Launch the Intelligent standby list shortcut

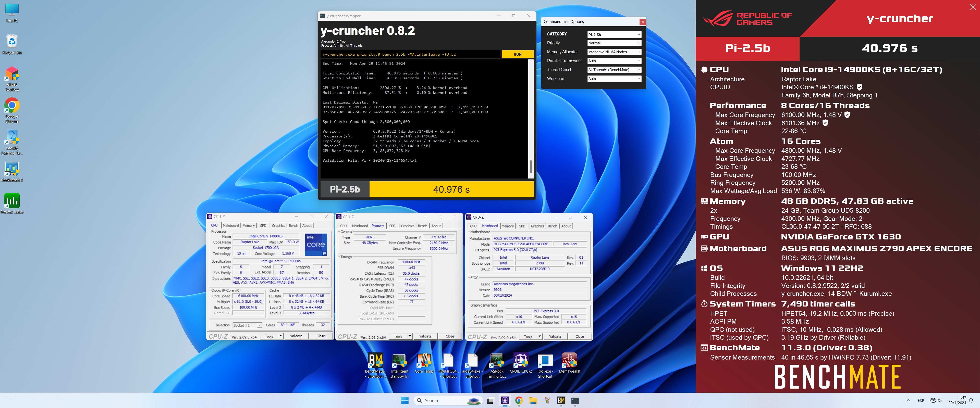pos(399,365)
